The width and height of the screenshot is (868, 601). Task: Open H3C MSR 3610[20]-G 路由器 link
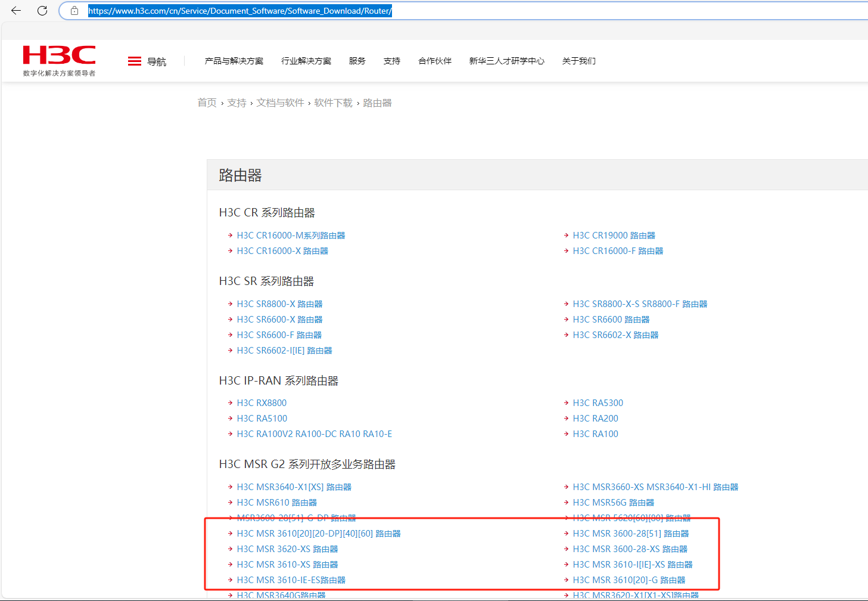pos(629,580)
